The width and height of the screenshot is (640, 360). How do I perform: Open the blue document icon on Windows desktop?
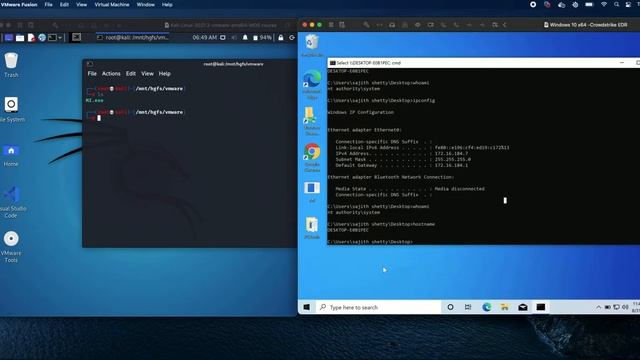click(x=312, y=188)
